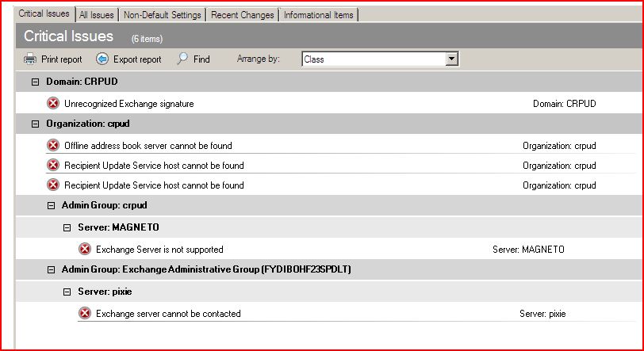This screenshot has height=351, width=644.
Task: Open the Arrange by dropdown
Action: point(451,59)
